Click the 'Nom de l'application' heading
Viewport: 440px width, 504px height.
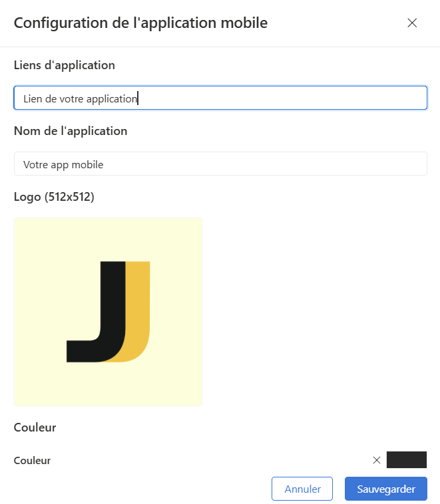point(71,131)
